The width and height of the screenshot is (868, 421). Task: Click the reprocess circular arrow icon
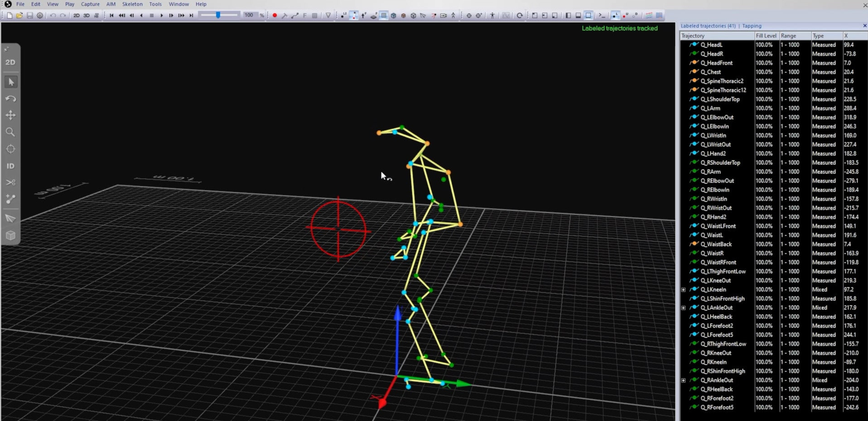(x=520, y=15)
